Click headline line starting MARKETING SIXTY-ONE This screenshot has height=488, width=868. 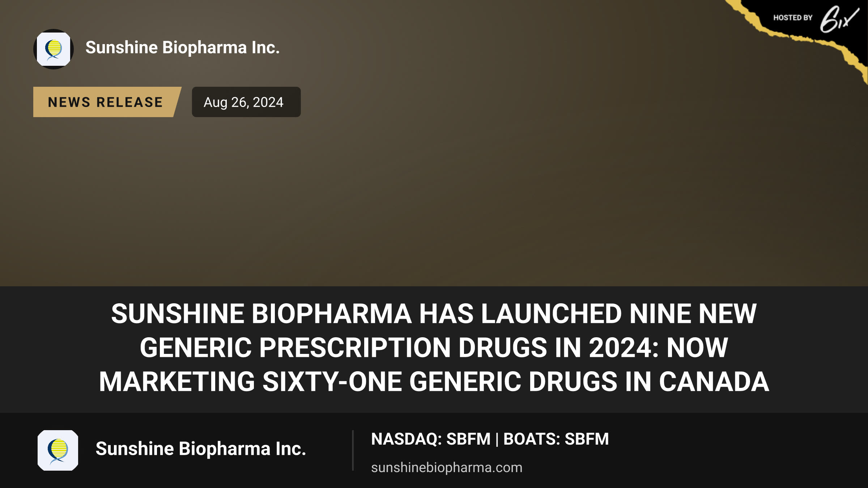434,382
